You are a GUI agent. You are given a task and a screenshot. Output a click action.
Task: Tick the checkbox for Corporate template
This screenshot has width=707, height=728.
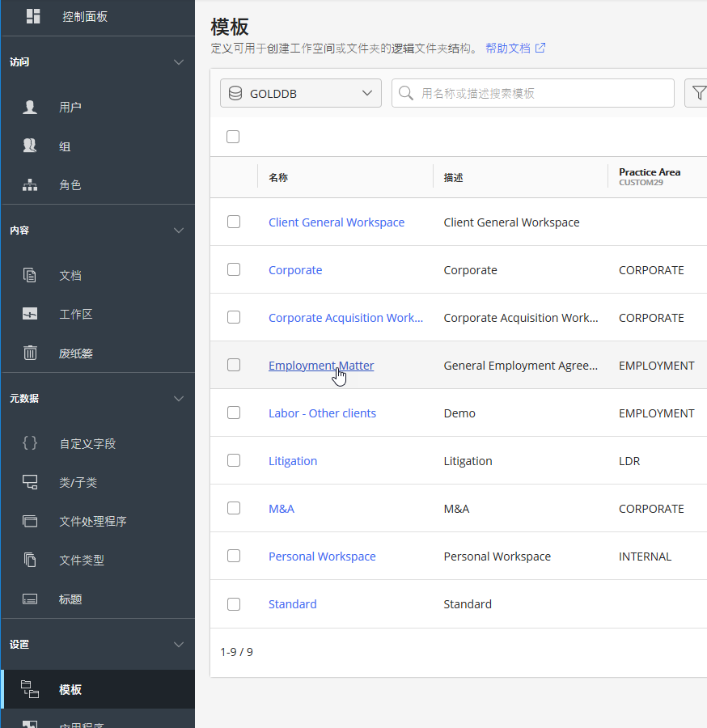pos(234,269)
